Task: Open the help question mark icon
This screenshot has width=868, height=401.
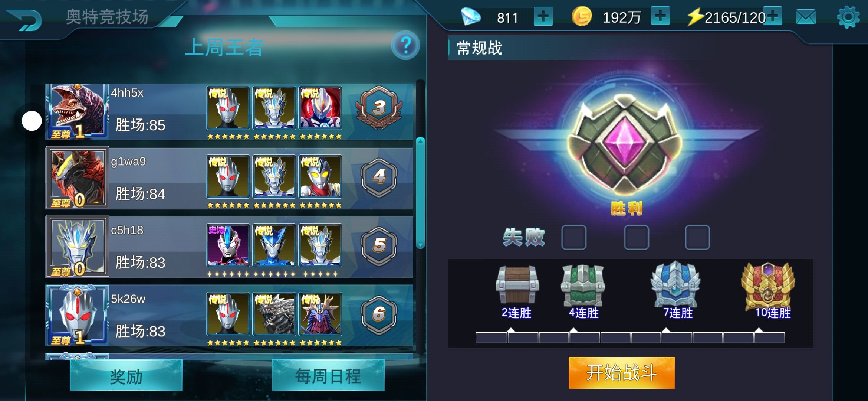Action: (x=405, y=46)
